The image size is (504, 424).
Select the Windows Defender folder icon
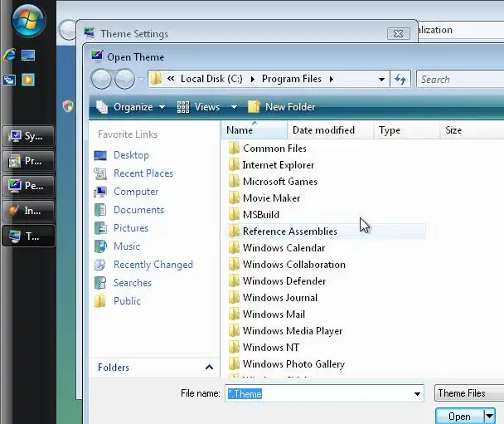234,280
